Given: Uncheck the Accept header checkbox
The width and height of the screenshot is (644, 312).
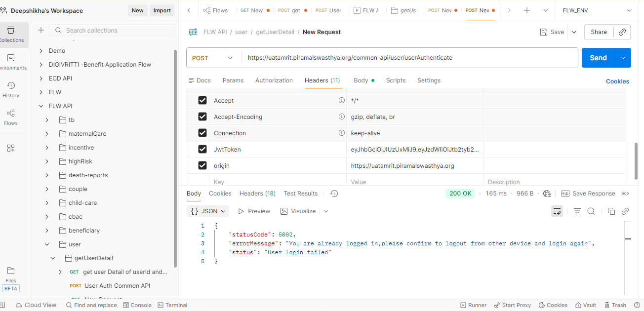Looking at the screenshot, I should coord(202,101).
